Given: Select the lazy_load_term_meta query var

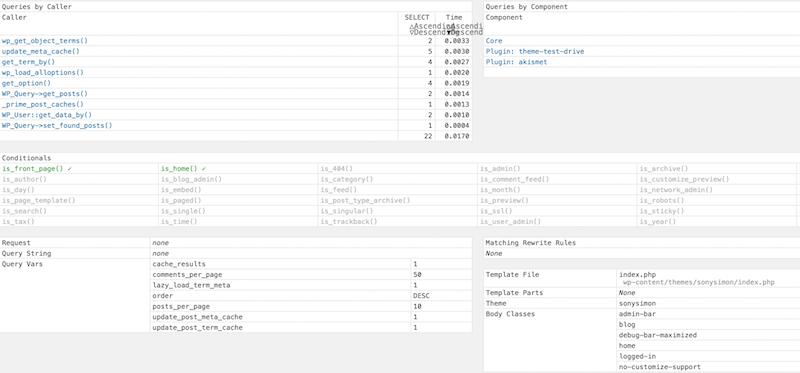Looking at the screenshot, I should tap(191, 285).
